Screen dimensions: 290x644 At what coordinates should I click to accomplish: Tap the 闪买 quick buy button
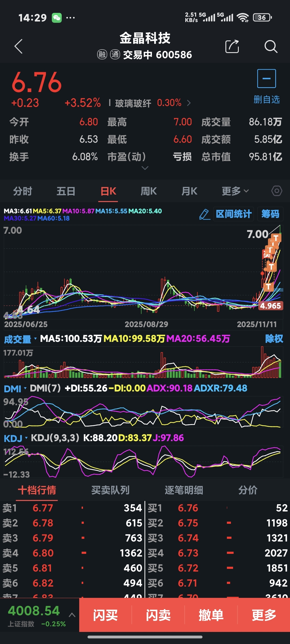pos(105,615)
